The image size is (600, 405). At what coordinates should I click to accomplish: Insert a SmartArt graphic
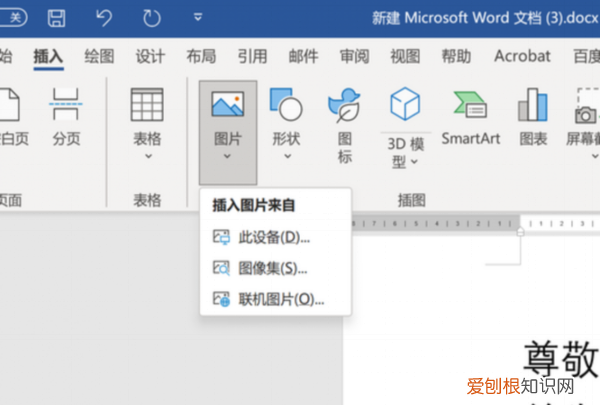click(471, 119)
